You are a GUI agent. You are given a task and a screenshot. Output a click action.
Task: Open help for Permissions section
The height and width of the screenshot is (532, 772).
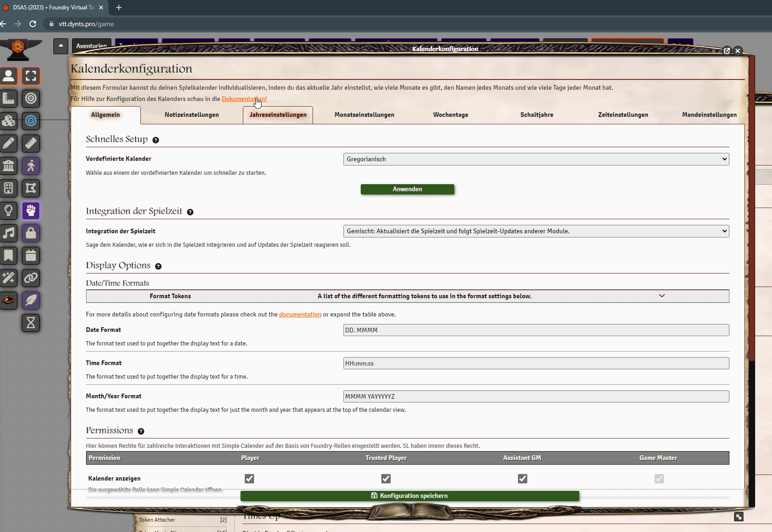pos(141,431)
